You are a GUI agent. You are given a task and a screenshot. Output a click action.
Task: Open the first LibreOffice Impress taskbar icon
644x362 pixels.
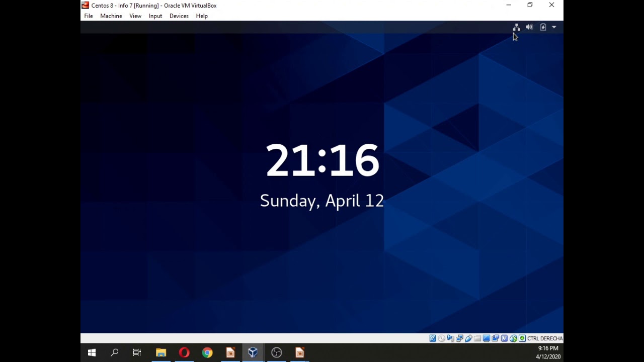[x=230, y=352]
